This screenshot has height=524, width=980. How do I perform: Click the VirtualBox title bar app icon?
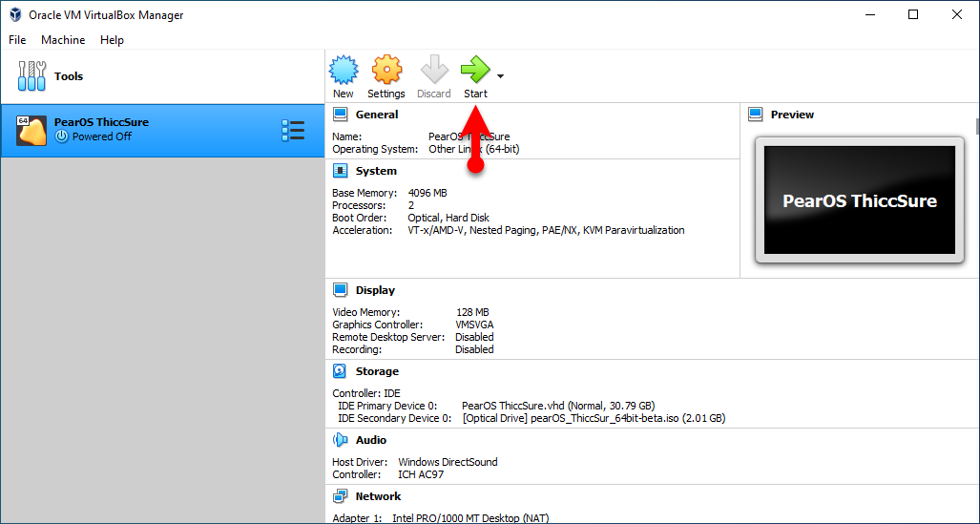click(15, 14)
